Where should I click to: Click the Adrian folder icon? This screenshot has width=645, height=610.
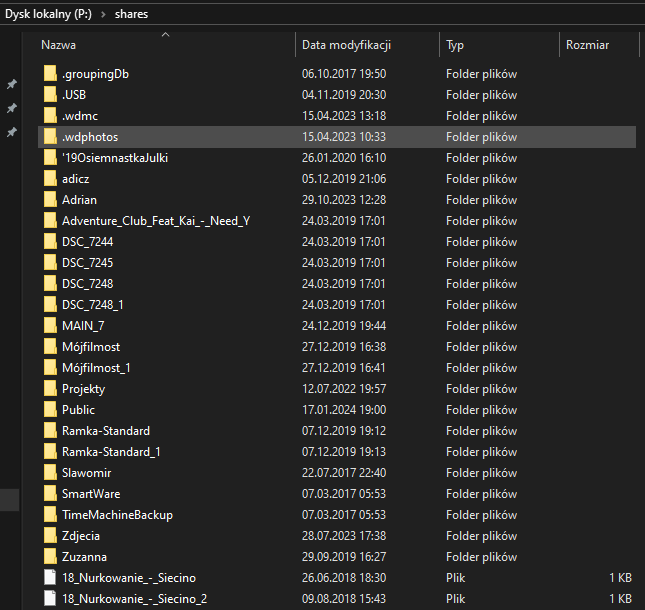50,199
